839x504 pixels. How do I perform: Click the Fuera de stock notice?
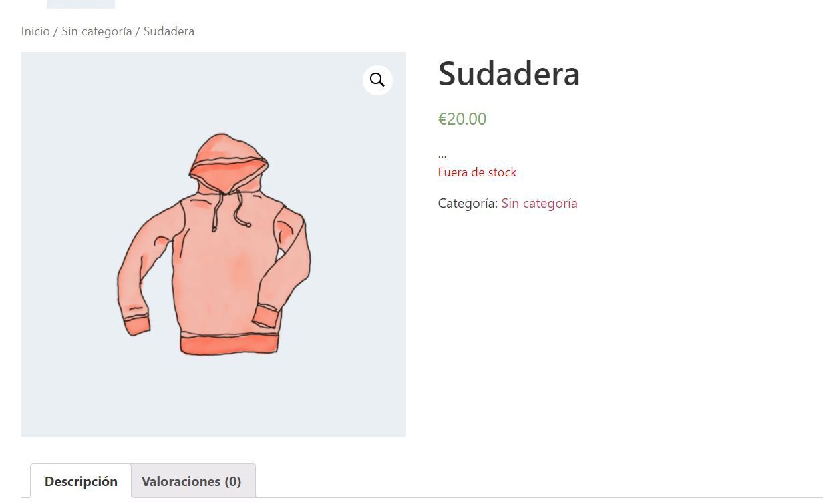[477, 172]
